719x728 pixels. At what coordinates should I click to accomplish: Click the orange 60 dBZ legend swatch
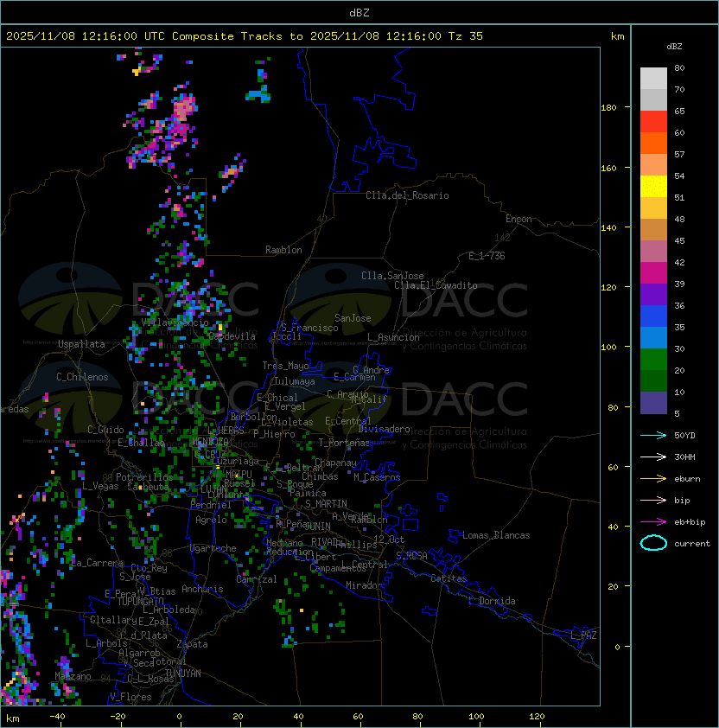(653, 143)
